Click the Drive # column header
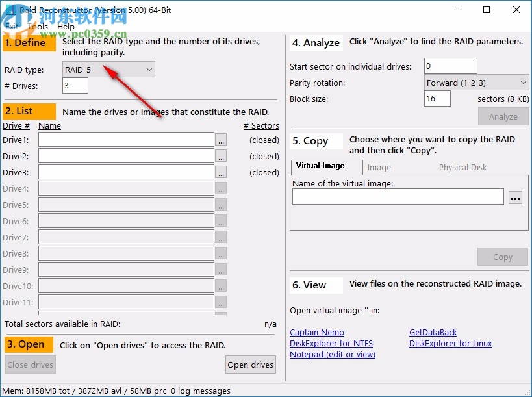 [16, 126]
